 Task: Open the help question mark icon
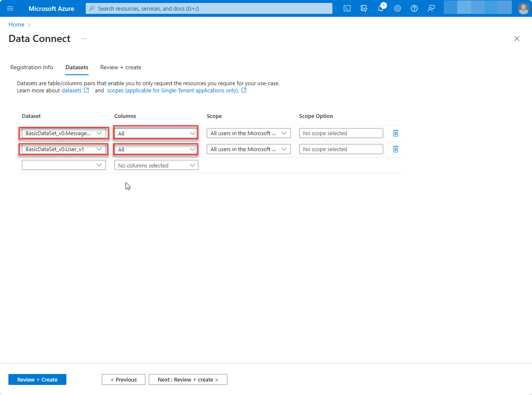pyautogui.click(x=414, y=8)
